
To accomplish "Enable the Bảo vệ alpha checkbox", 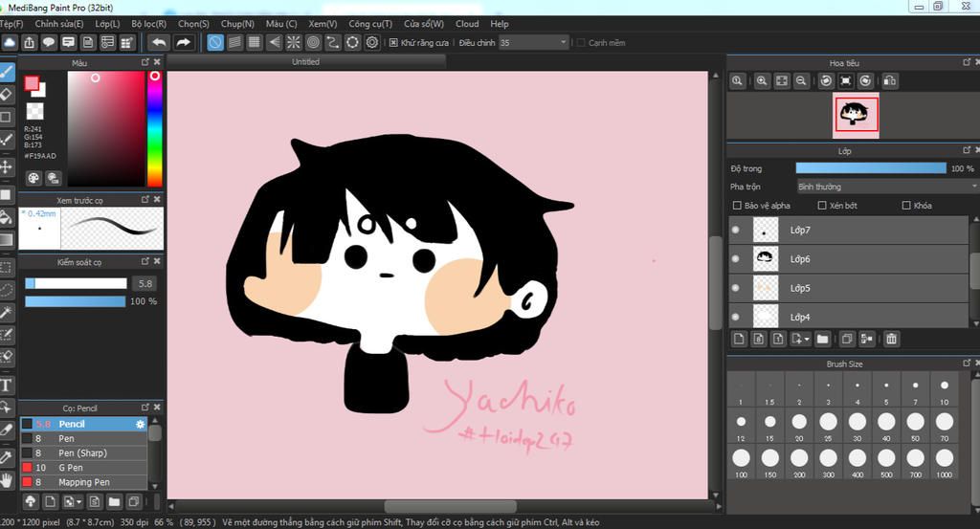I will (x=737, y=205).
